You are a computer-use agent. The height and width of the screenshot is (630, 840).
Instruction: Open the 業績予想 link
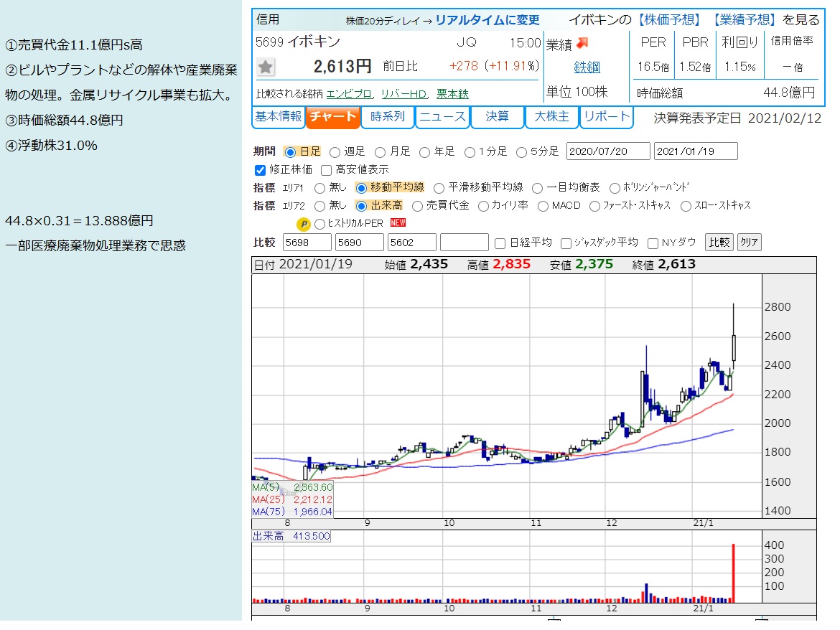click(x=745, y=20)
